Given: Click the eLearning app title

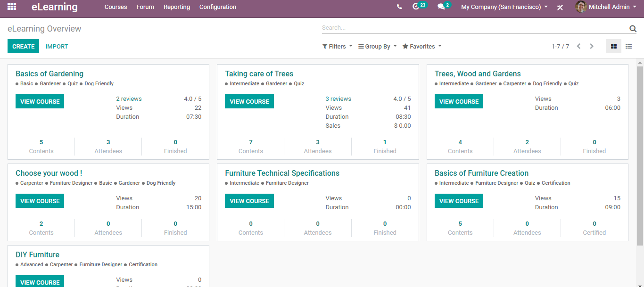Looking at the screenshot, I should (x=55, y=7).
